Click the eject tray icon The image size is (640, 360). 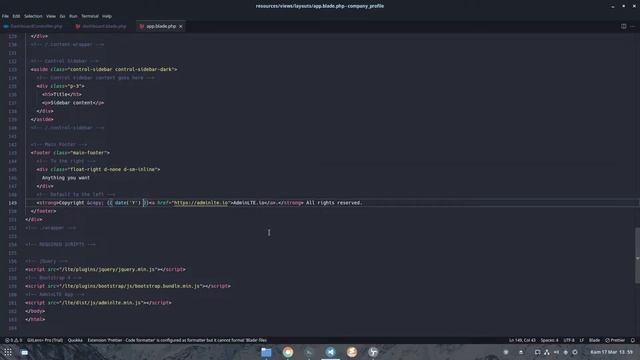point(521,352)
